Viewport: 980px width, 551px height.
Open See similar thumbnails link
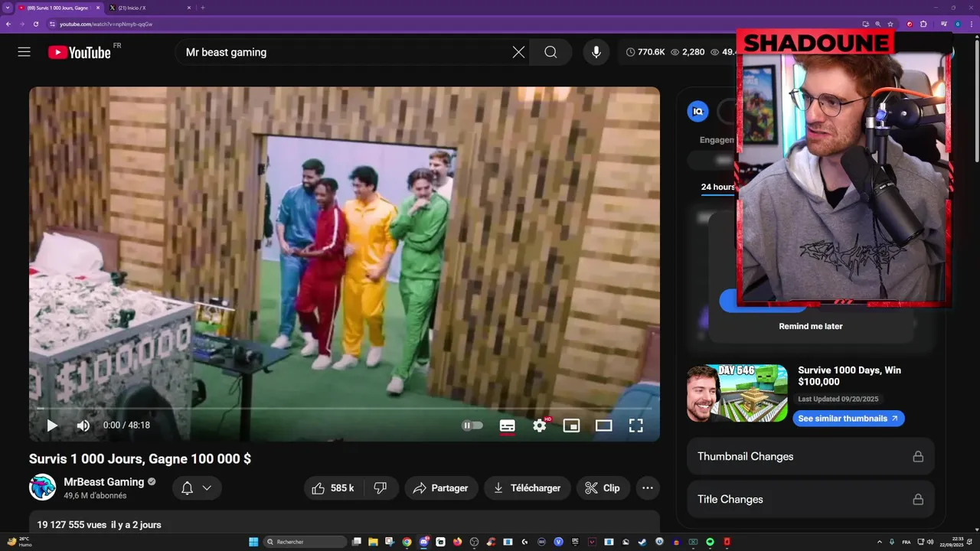pyautogui.click(x=848, y=419)
